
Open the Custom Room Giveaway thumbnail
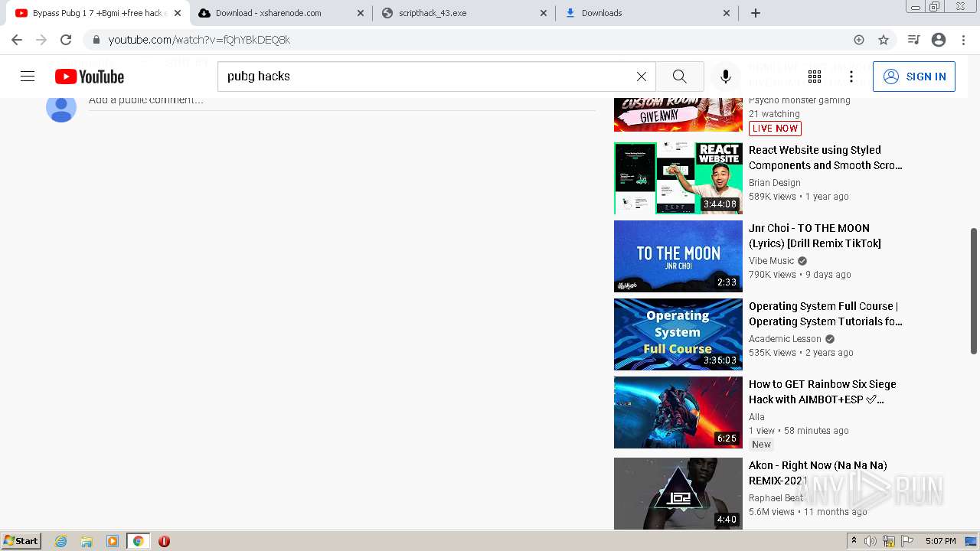tap(678, 115)
